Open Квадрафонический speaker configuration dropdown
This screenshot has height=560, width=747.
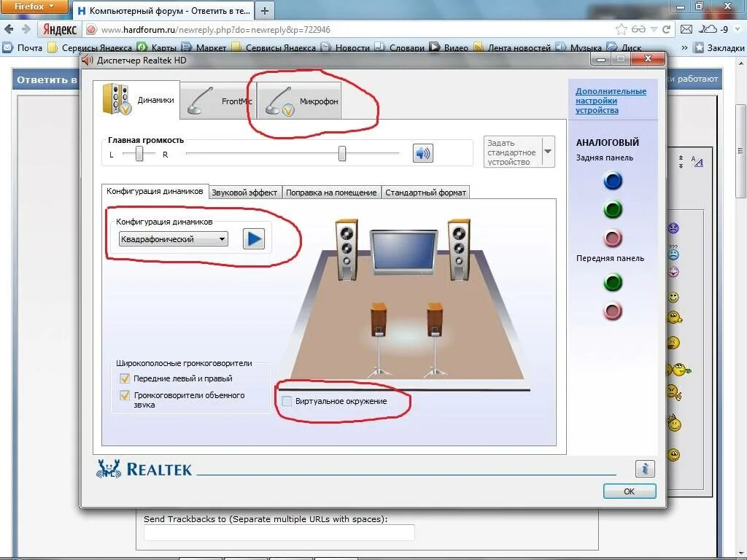click(x=174, y=239)
